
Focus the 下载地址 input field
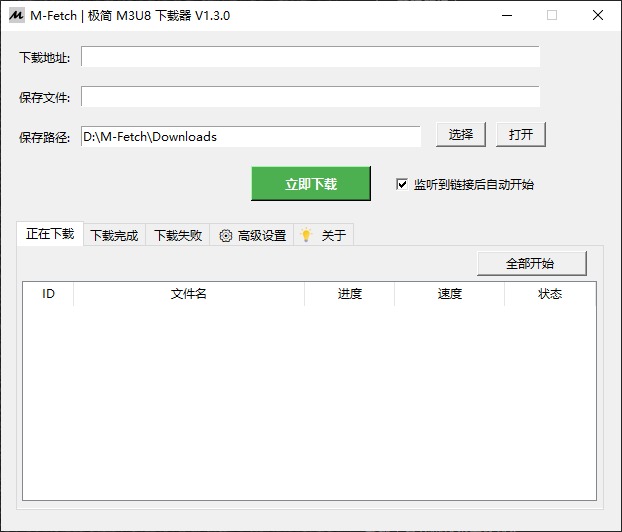(x=310, y=57)
